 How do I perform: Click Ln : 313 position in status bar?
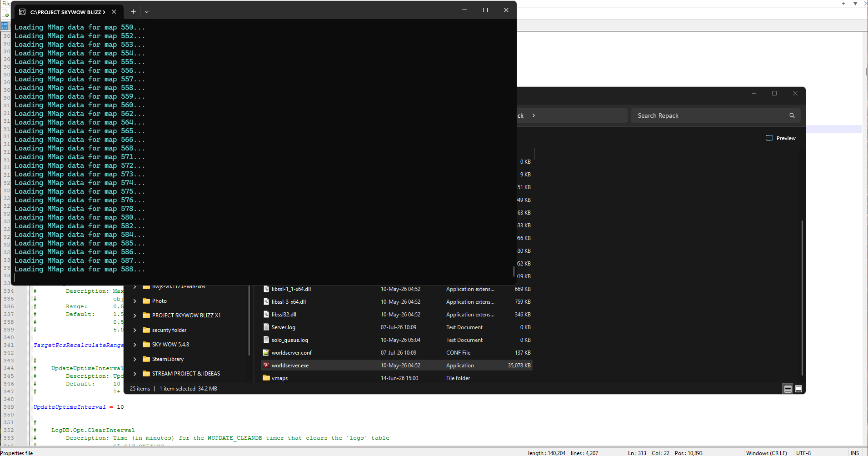(637, 453)
